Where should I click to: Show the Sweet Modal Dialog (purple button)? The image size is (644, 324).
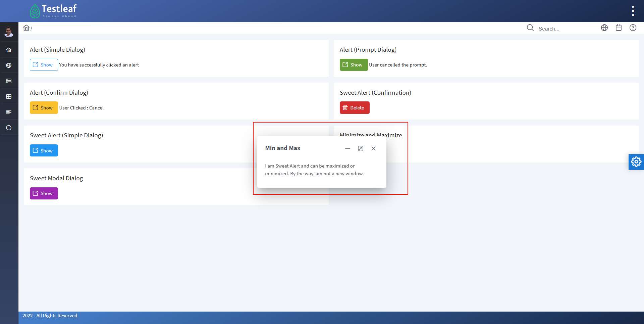tap(44, 193)
